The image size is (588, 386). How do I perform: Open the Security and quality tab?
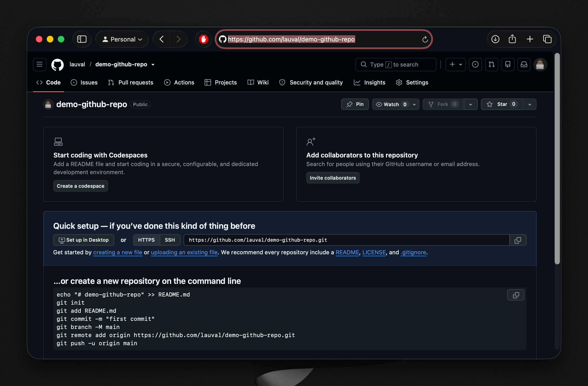(311, 83)
